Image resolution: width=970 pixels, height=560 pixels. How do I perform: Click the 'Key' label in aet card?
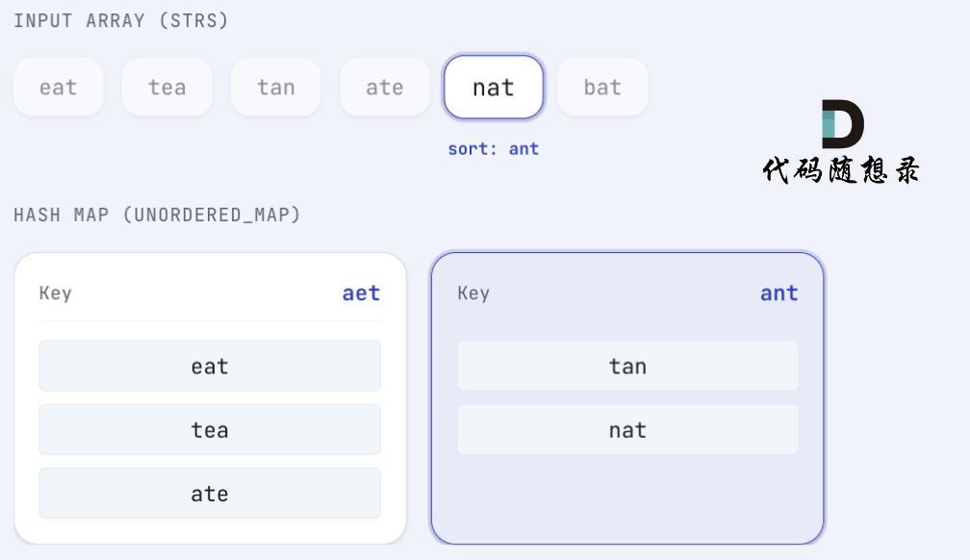(x=55, y=293)
